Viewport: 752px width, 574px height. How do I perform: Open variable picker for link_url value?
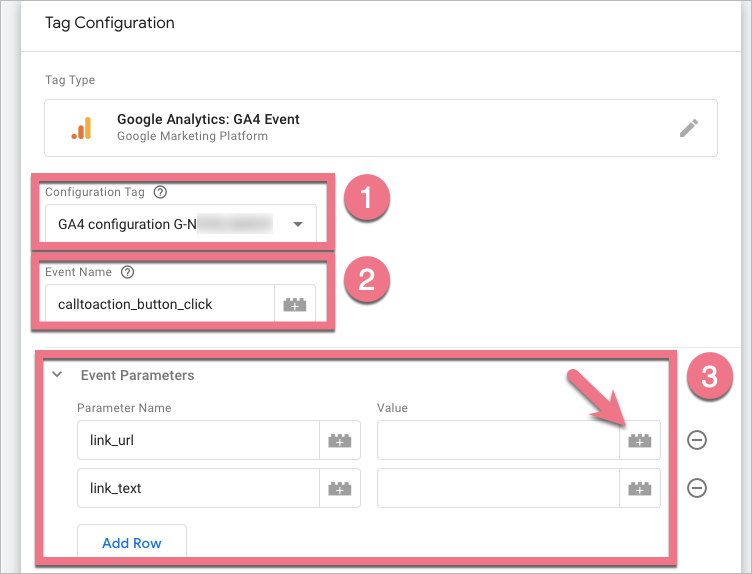coord(640,440)
